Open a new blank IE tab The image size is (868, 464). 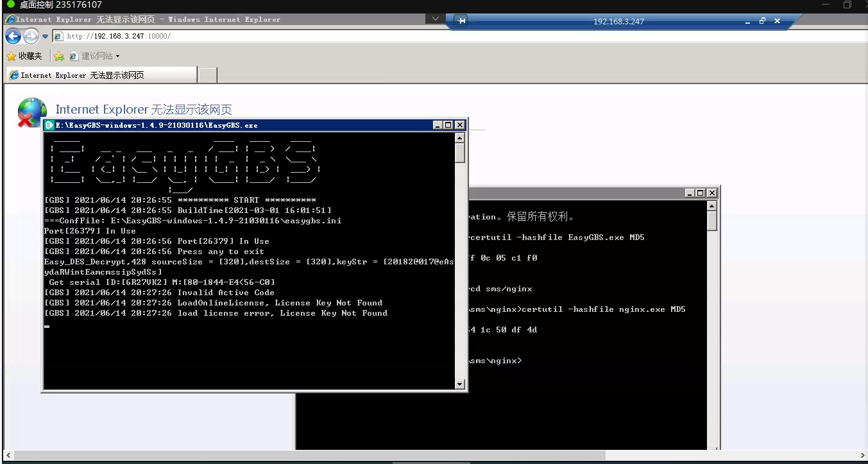tap(208, 75)
